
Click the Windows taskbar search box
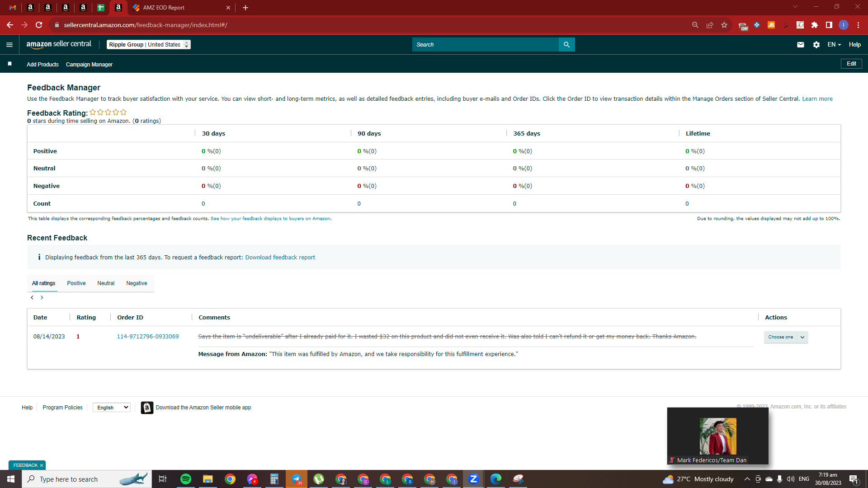point(87,479)
